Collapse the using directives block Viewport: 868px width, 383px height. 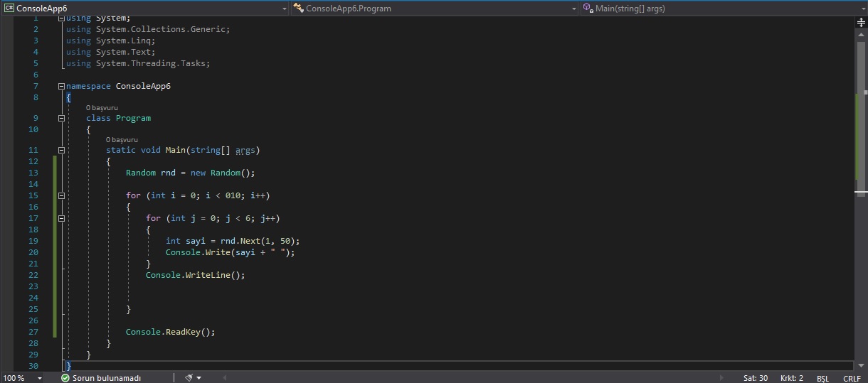coord(61,18)
